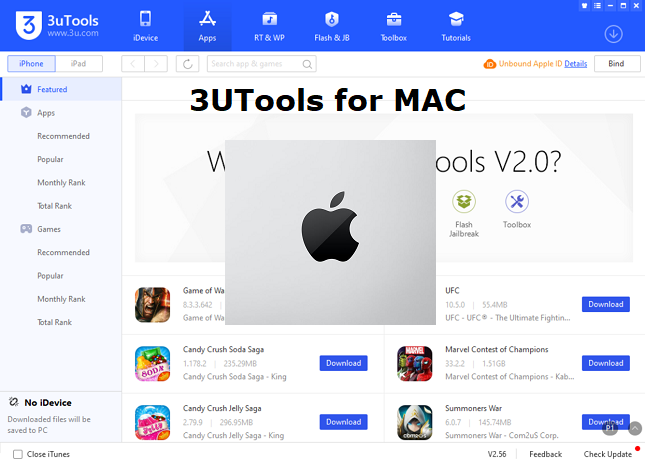Click the Bind button
Screen dimensions: 645x463
(x=617, y=64)
